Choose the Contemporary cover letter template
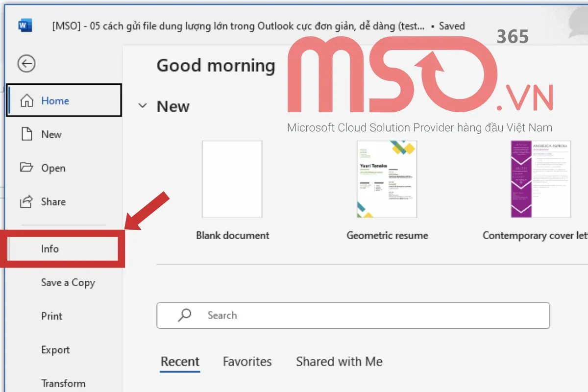Image resolution: width=588 pixels, height=392 pixels. [540, 179]
